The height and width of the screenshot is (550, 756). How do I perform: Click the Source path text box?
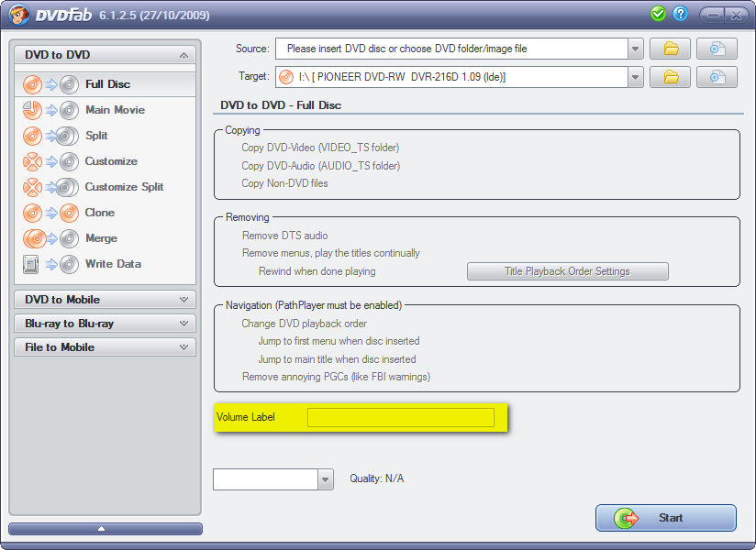(451, 49)
